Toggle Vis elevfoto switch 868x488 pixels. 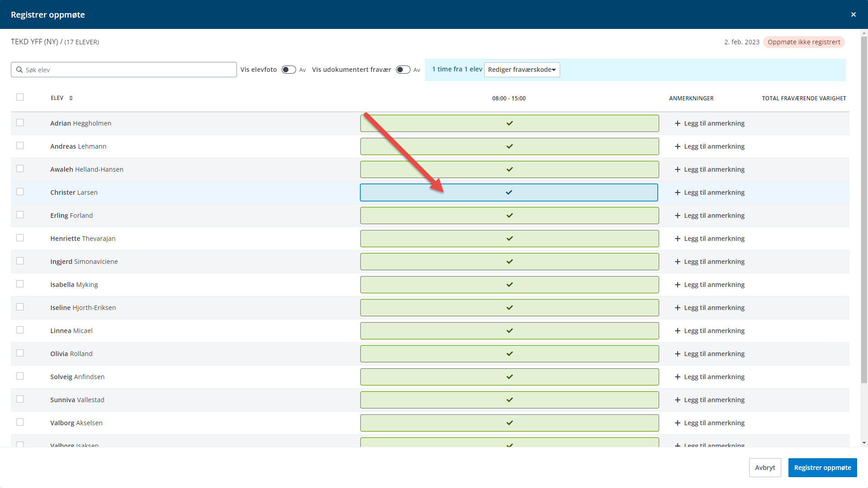click(x=288, y=70)
